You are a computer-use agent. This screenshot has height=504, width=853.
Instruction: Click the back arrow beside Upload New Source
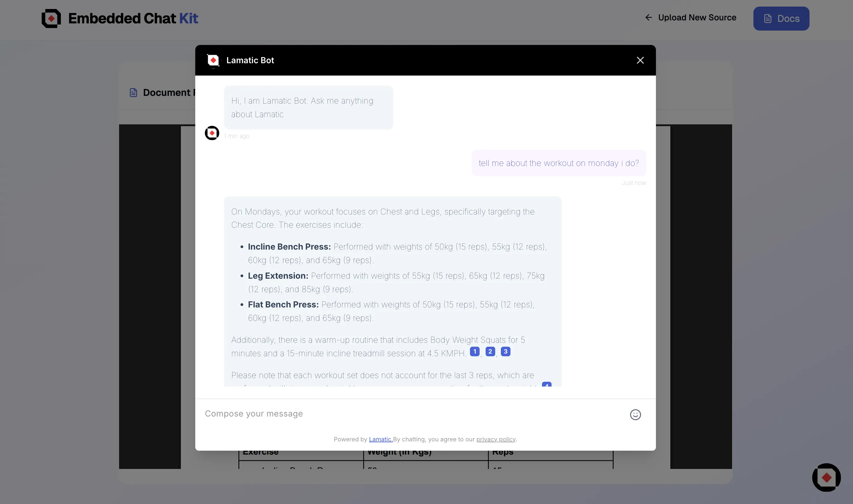[648, 17]
